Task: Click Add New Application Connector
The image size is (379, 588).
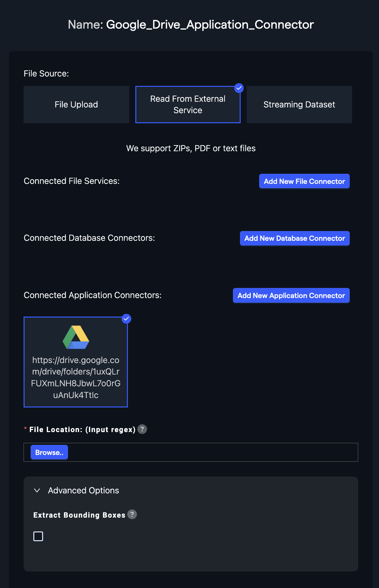Action: click(291, 295)
